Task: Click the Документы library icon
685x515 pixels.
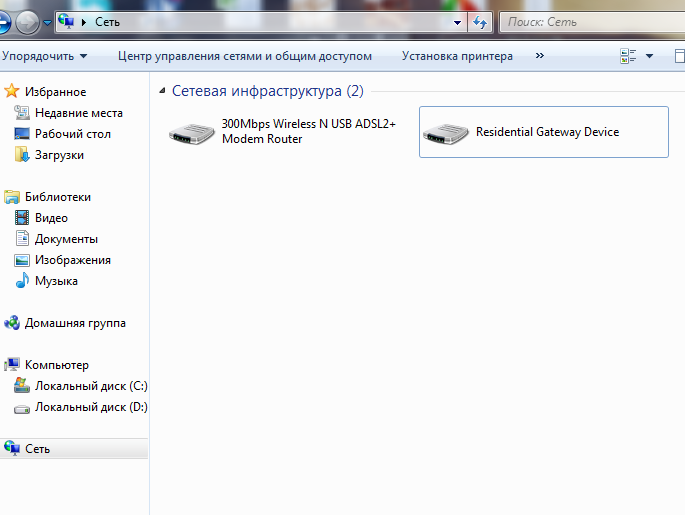Action: [x=22, y=238]
